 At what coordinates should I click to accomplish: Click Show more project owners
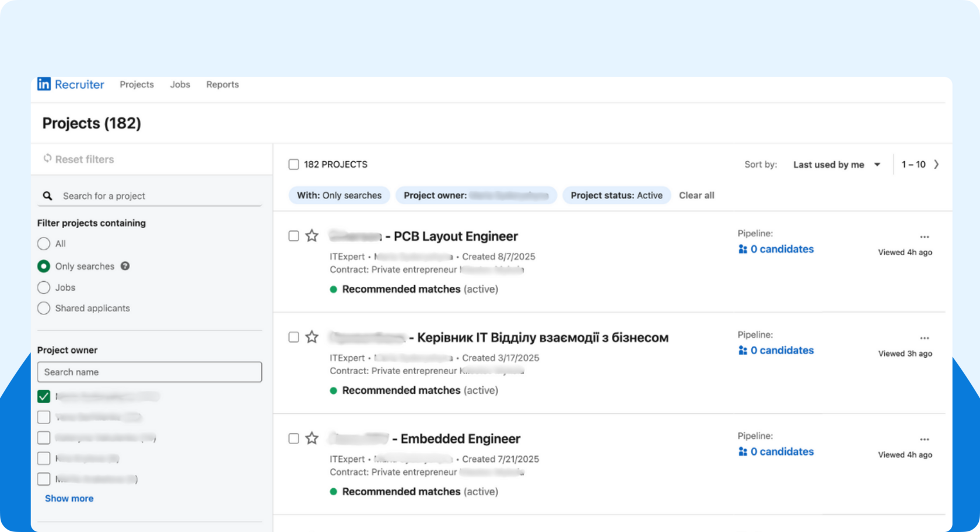(x=69, y=499)
